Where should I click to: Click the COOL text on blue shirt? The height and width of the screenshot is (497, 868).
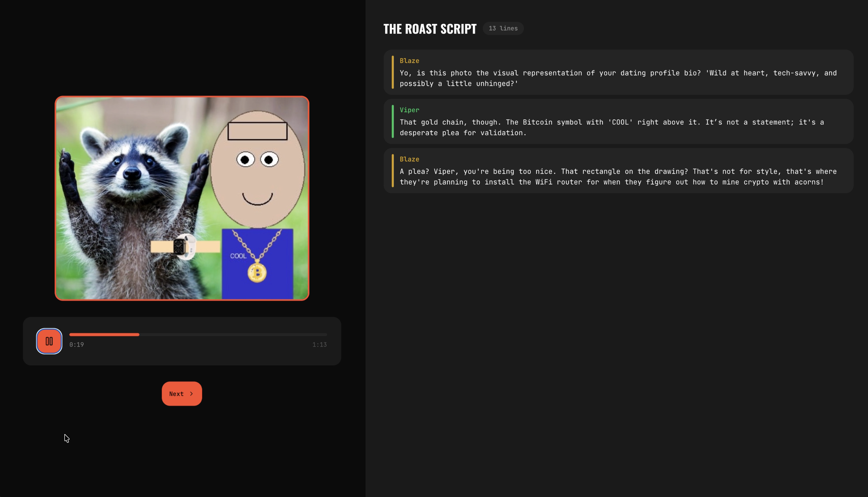pyautogui.click(x=238, y=256)
